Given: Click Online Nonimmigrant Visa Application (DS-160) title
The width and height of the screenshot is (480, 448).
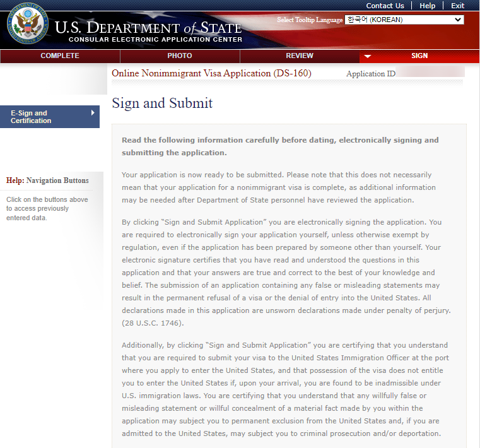Looking at the screenshot, I should click(211, 73).
